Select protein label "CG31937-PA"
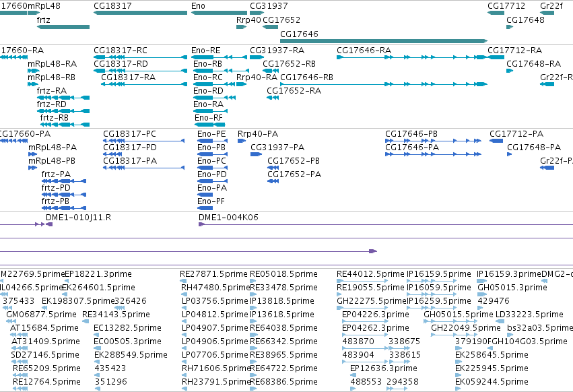Viewport: 573px width, 392px height. pyautogui.click(x=277, y=148)
